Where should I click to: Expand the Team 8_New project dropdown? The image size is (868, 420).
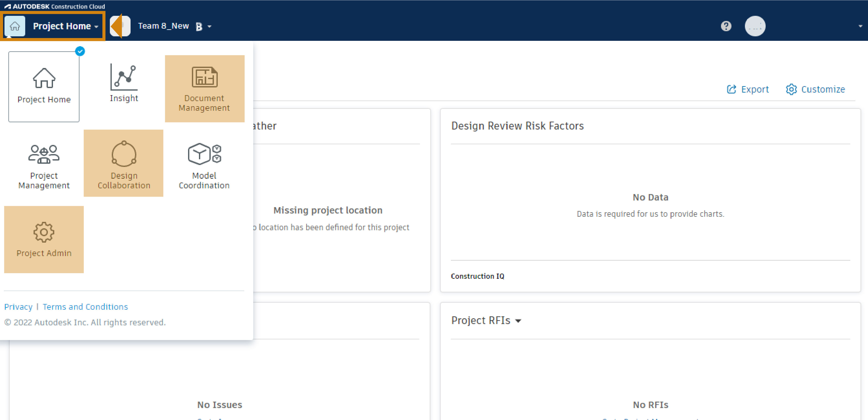click(x=209, y=26)
